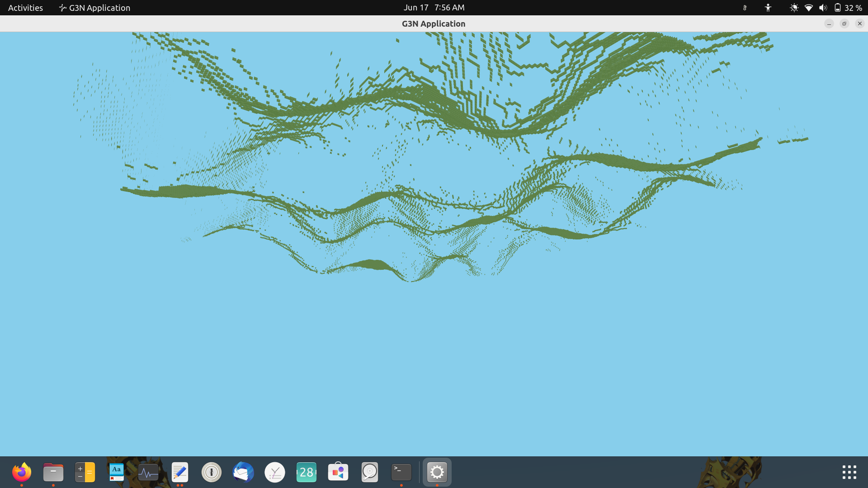
Task: Open the Calendar app showing 28
Action: click(307, 472)
